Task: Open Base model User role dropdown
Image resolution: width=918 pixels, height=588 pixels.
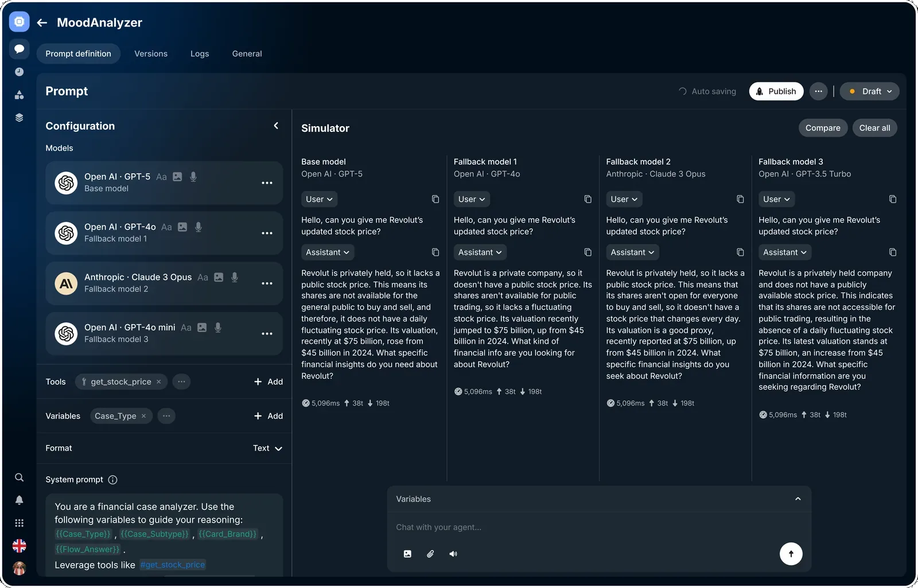Action: (x=319, y=199)
